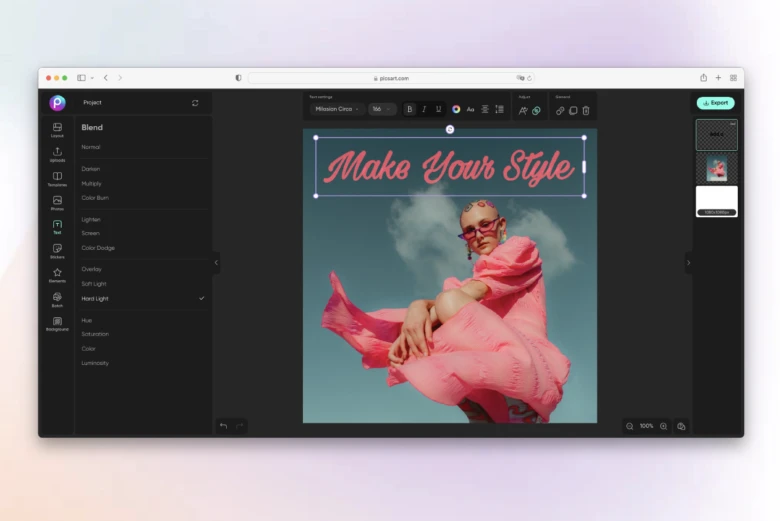780x521 pixels.
Task: Select the Multiply blend mode
Action: click(x=91, y=184)
